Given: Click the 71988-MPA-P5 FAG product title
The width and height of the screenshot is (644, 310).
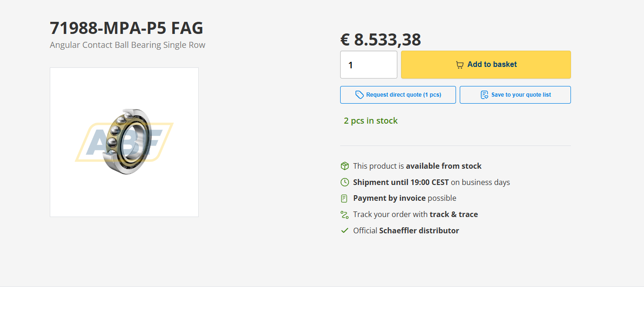Looking at the screenshot, I should [x=127, y=28].
